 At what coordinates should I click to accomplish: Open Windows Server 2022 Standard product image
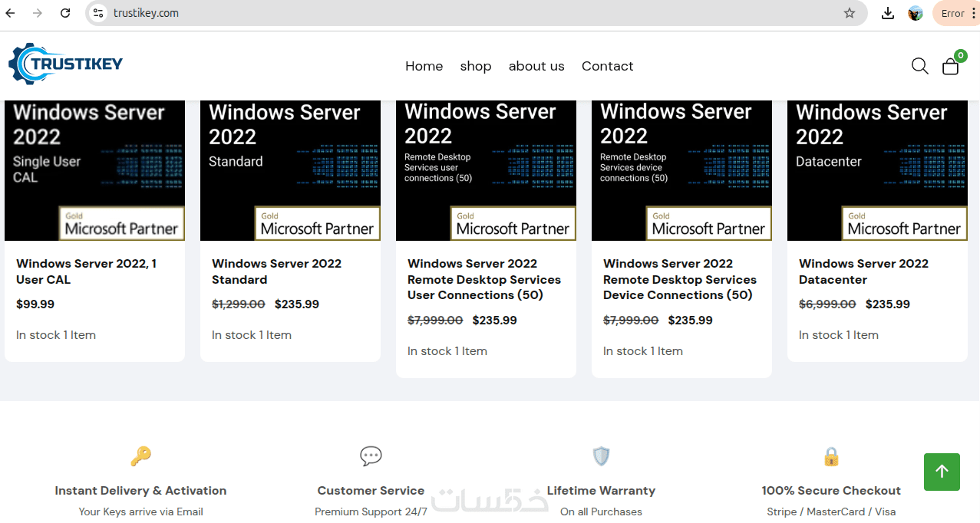click(290, 170)
